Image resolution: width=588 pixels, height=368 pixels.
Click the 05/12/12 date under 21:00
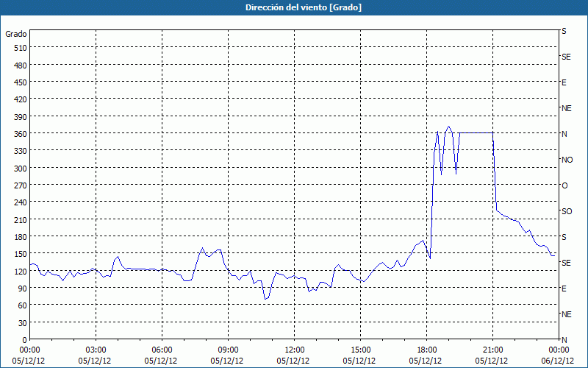(x=492, y=361)
